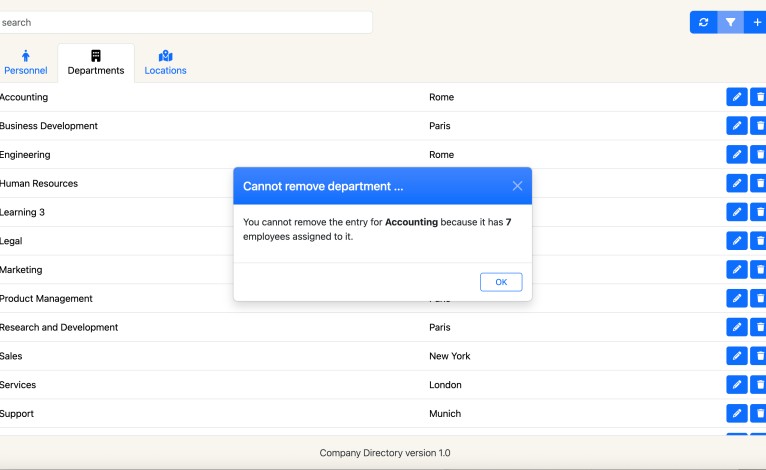766x470 pixels.
Task: Edit the Services department row
Action: [736, 385]
